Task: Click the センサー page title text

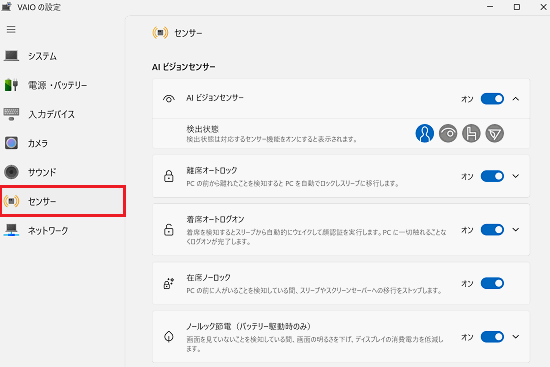Action: point(188,33)
